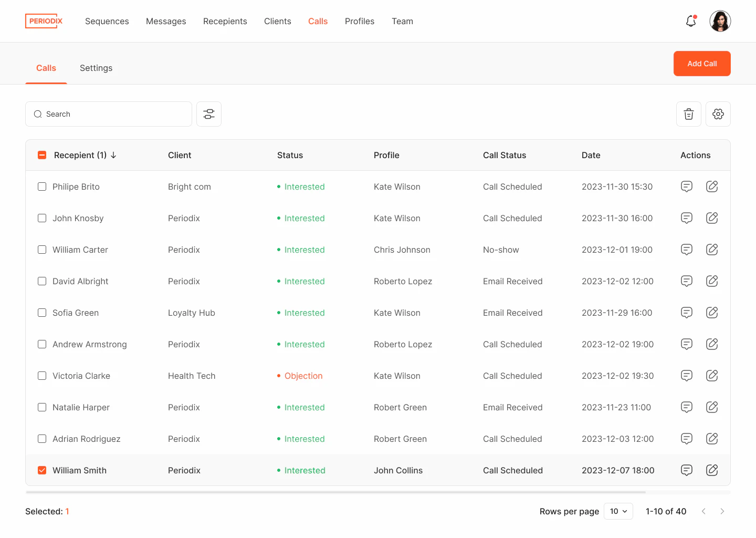Click the comment bubble for Victoria Clarke
The height and width of the screenshot is (538, 756).
686,376
